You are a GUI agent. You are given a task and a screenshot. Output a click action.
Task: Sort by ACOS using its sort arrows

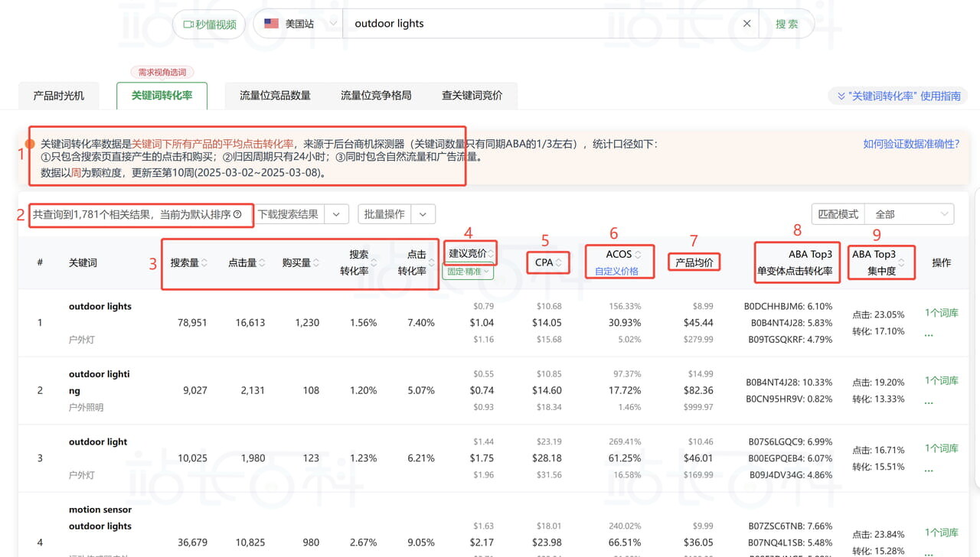pyautogui.click(x=639, y=254)
